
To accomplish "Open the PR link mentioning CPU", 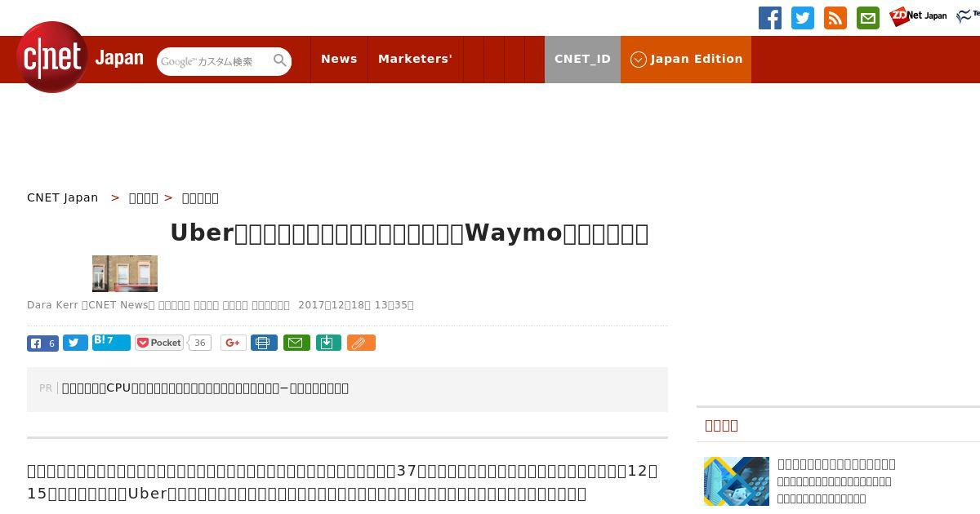I will 205,388.
